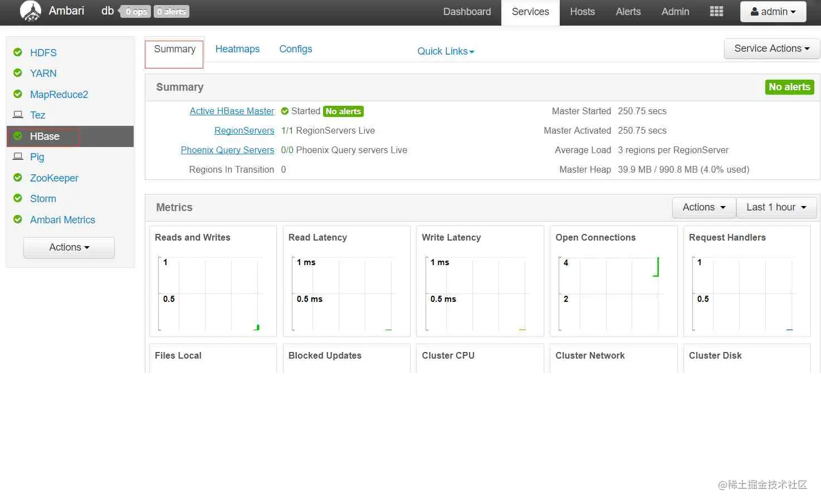Open the Tez service
The image size is (821, 504).
click(x=37, y=115)
